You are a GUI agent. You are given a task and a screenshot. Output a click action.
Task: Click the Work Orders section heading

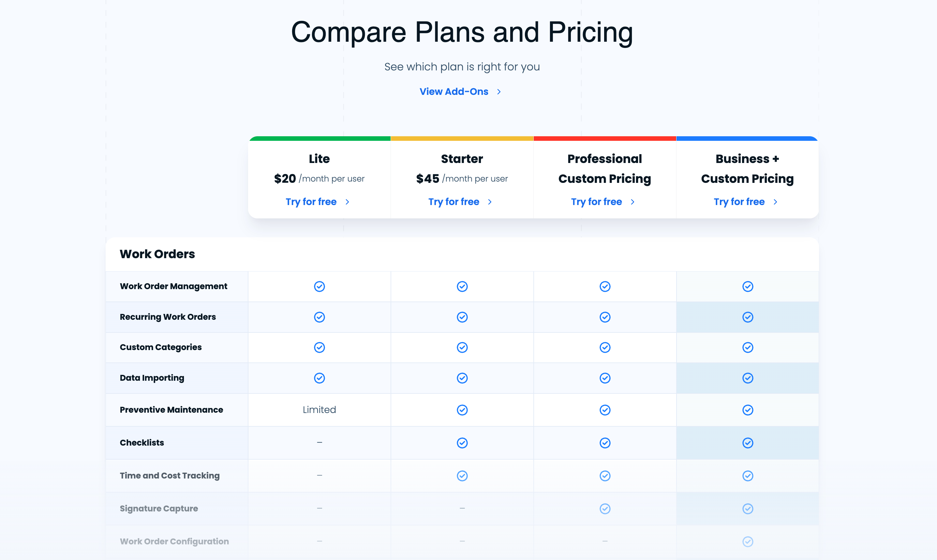pos(157,254)
